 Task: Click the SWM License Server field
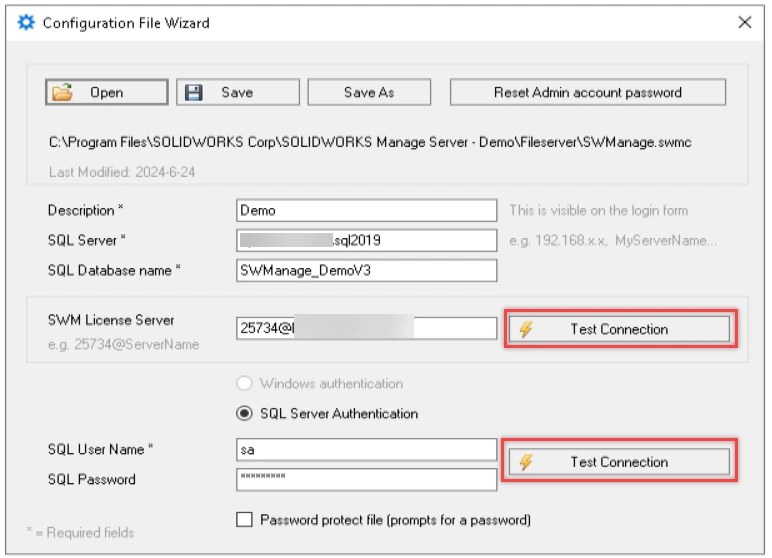(366, 328)
